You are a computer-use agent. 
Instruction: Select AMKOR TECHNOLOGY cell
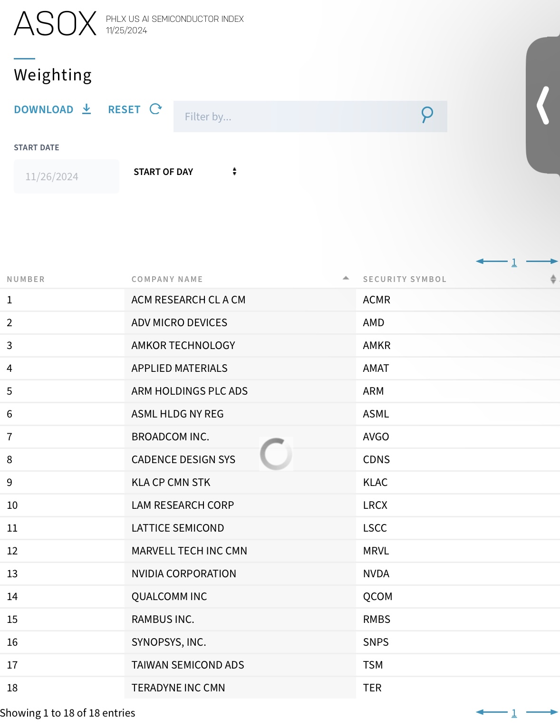pos(240,345)
